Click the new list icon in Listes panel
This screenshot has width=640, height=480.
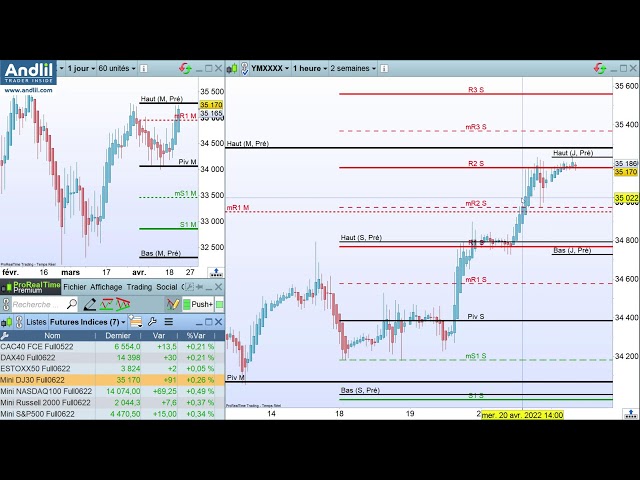[136, 322]
